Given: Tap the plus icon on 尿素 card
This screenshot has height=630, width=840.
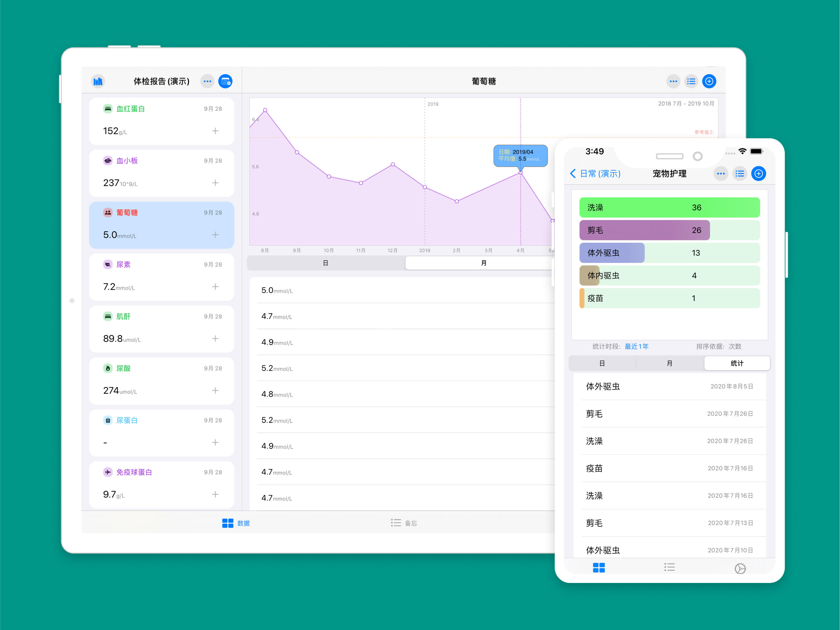Looking at the screenshot, I should click(215, 287).
